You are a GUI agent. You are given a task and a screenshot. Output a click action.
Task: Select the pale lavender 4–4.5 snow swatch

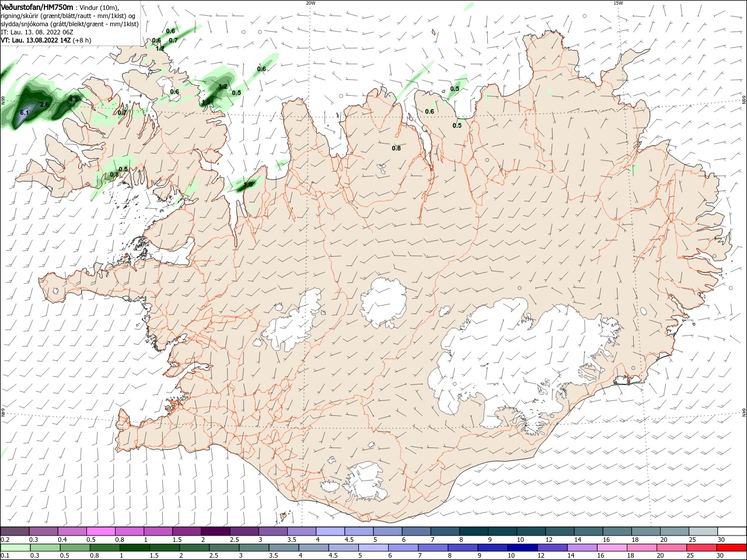[330, 531]
